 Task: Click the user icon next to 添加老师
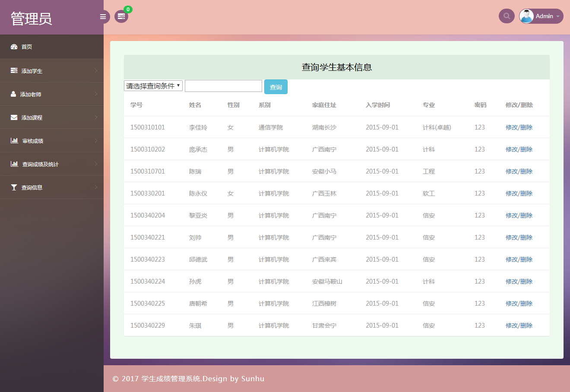point(13,94)
